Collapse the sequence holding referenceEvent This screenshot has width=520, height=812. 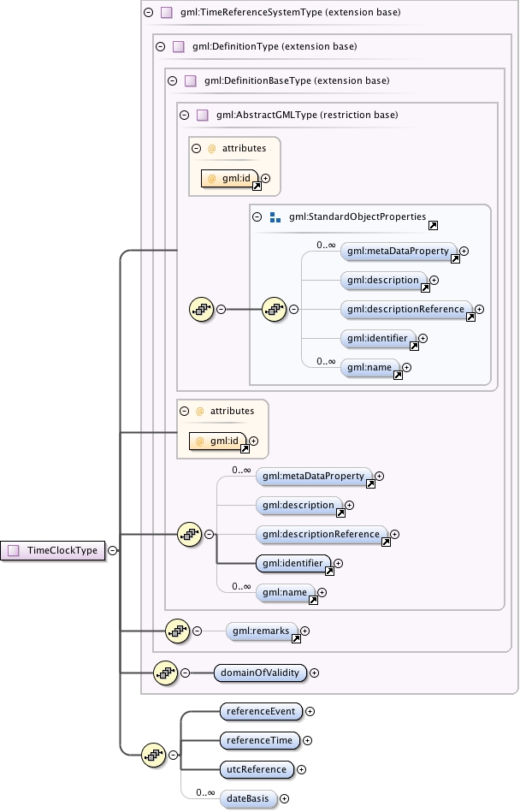pyautogui.click(x=174, y=755)
